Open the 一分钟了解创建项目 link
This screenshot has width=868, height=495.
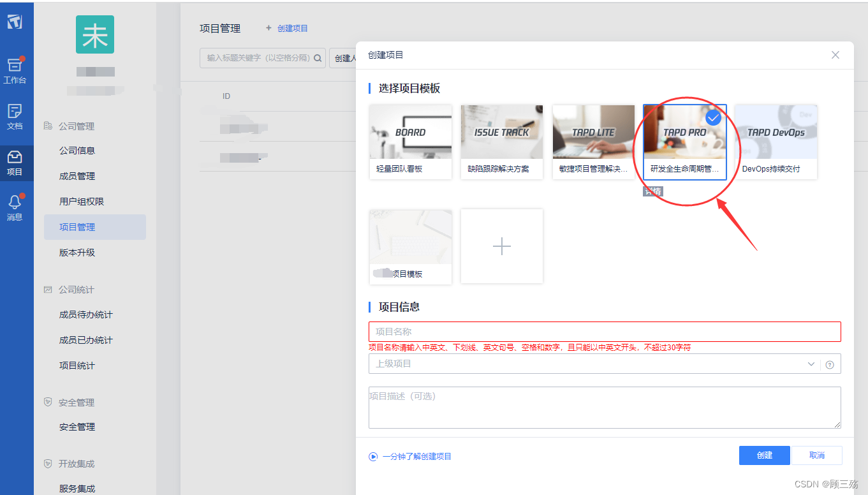point(417,457)
